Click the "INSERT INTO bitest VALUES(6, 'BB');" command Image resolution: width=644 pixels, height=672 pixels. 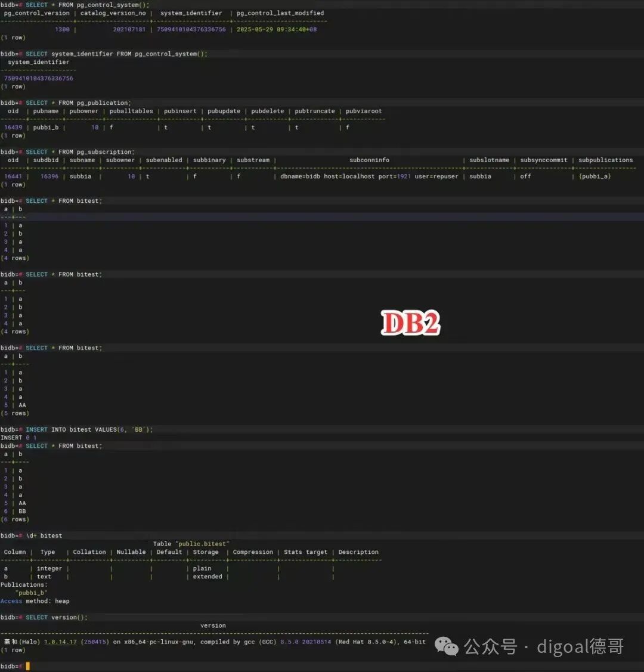(89, 429)
